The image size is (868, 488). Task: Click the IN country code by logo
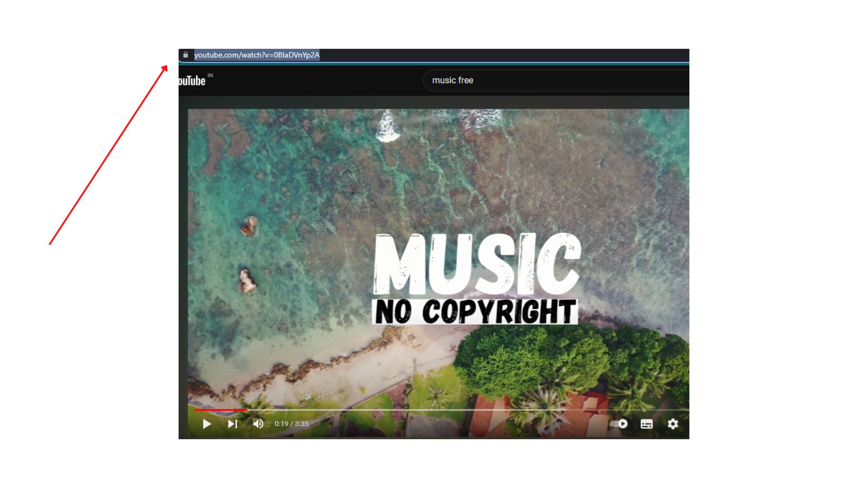point(210,75)
